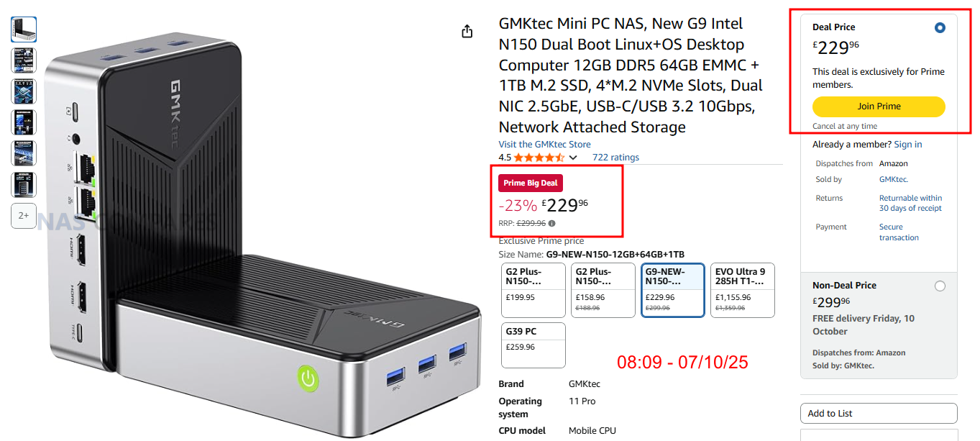Show the second product thumbnail image

coord(24,60)
